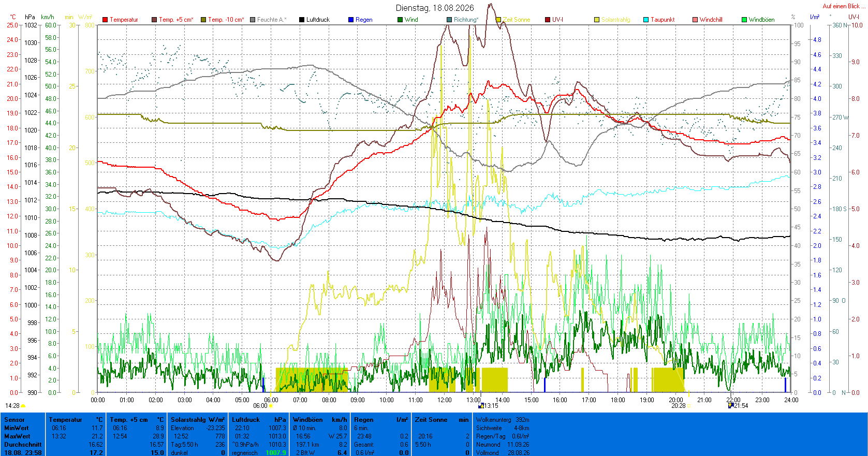Click the 'Regen/Tag 0.6l/m²' entry
Viewport: 868px width, 456px height.
pyautogui.click(x=503, y=436)
